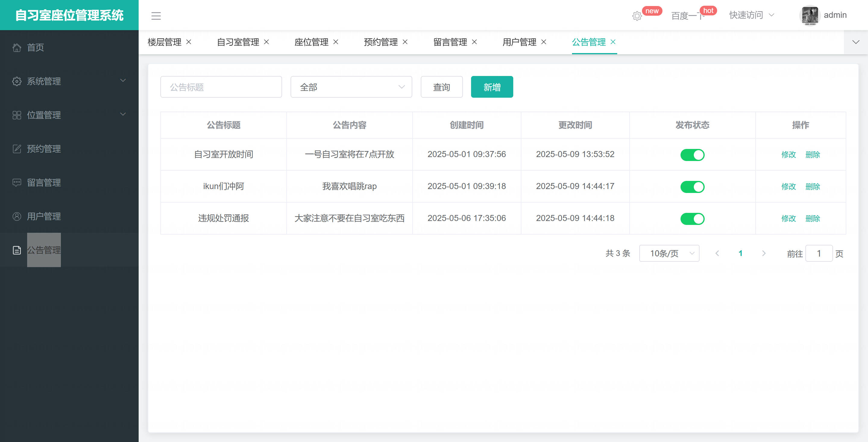Click 修改 for ikun们冲阿 row
Screen dimensions: 868x442
(788, 186)
